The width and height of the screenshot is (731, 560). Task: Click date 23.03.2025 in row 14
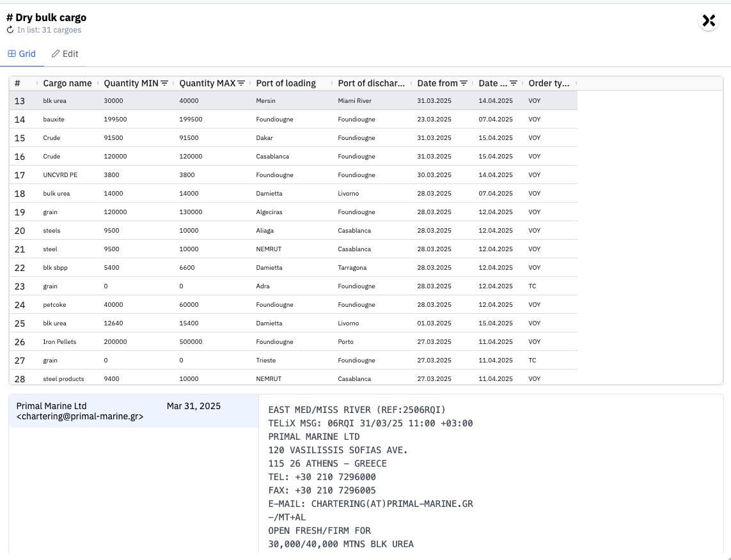[434, 120]
